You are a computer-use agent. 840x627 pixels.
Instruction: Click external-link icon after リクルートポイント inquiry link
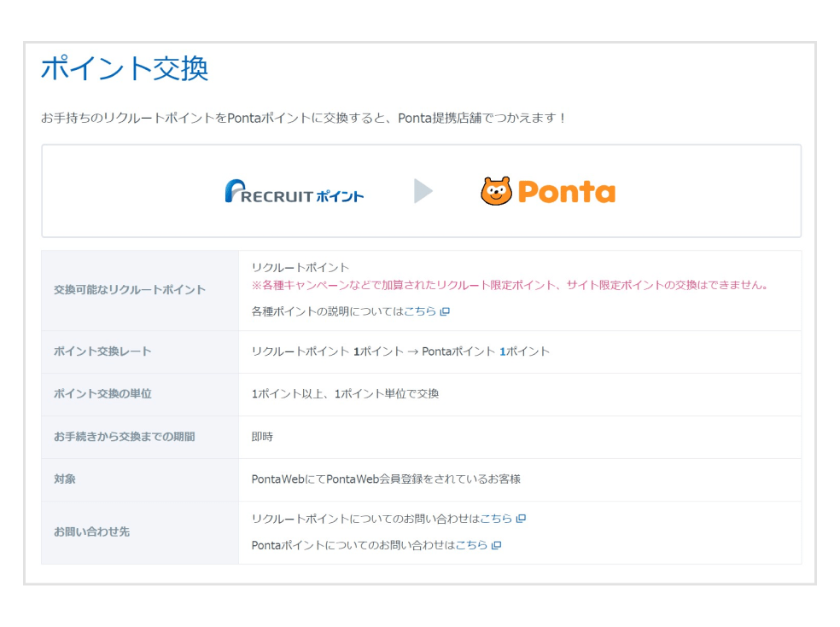[521, 519]
